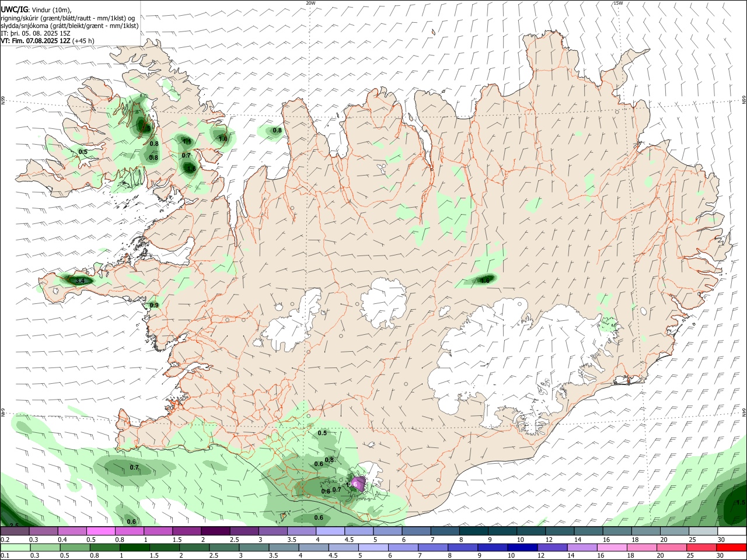Click the pink 16–18 swatch in the rain legend
This screenshot has height=560, width=747.
coord(612,547)
